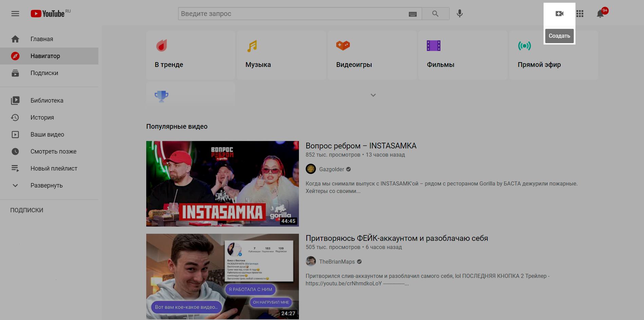Click the gamepad icon of Видеоигры
The height and width of the screenshot is (320, 644).
[x=343, y=46]
